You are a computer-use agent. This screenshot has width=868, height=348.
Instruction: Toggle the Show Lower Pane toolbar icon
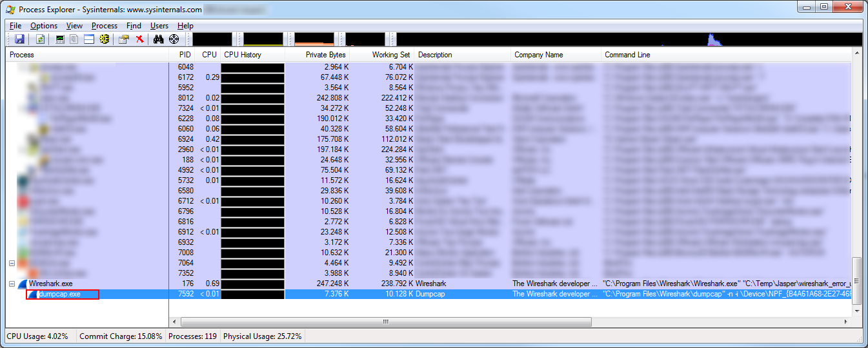coord(89,39)
